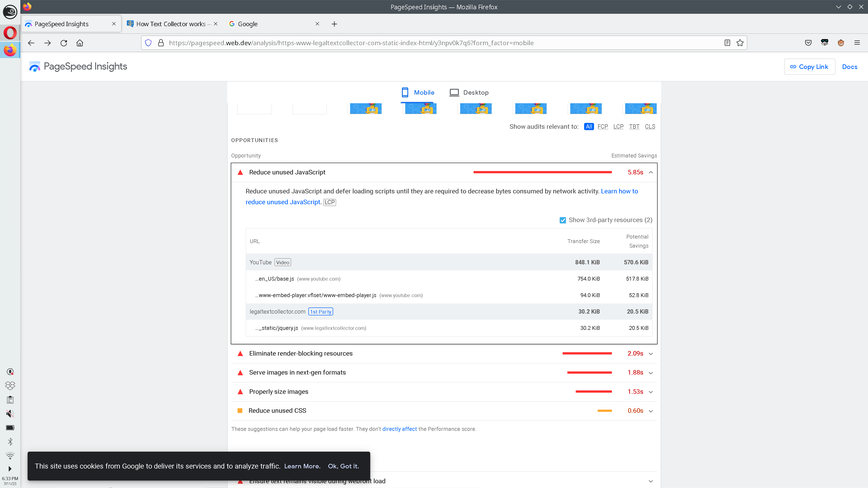Viewport: 868px width, 488px height.
Task: Switch to the Desktop report tab
Action: [x=469, y=92]
